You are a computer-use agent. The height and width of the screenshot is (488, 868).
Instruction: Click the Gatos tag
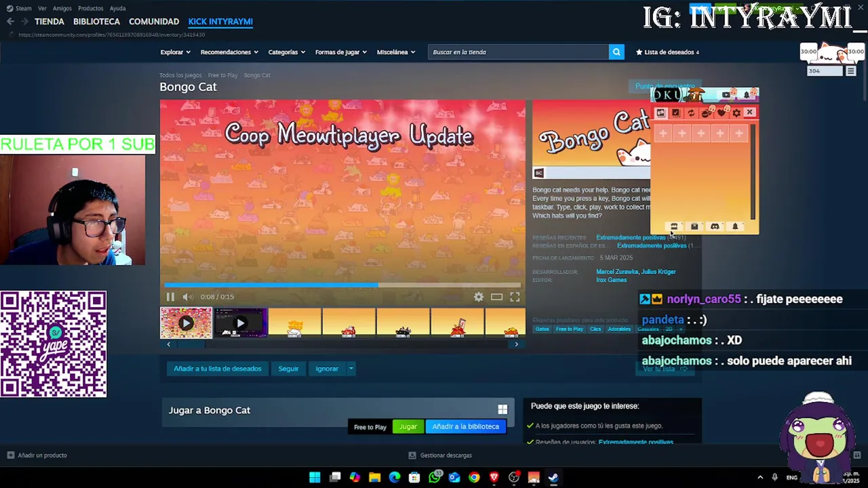click(542, 329)
